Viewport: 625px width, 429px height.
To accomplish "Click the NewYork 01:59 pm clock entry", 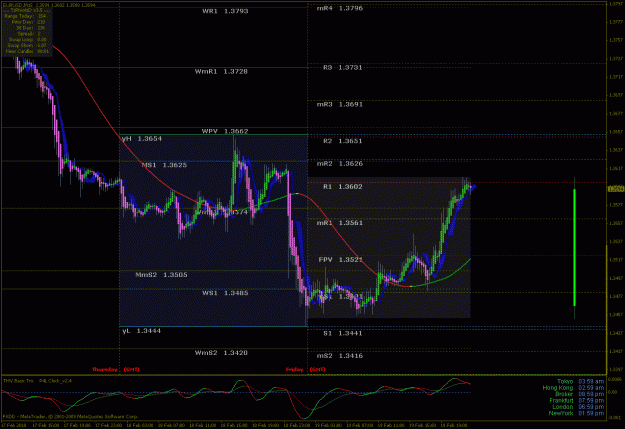I will 576,413.
